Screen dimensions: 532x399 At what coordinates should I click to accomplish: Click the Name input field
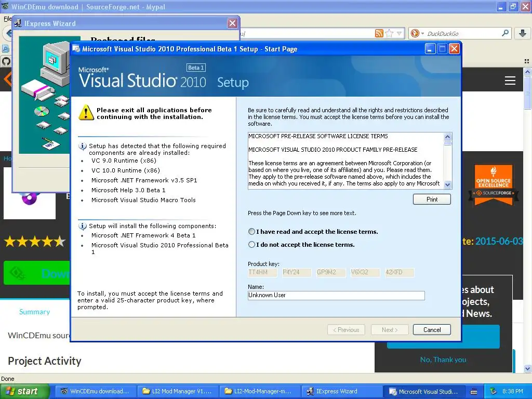[336, 296]
